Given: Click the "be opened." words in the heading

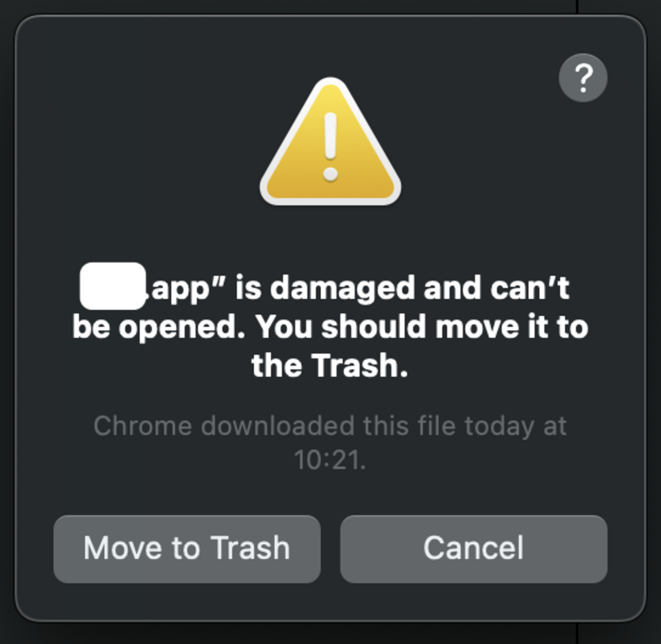Looking at the screenshot, I should pos(159,328).
